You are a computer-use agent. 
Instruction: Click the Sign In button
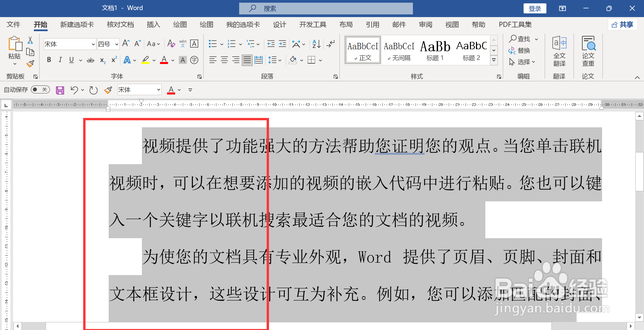535,8
